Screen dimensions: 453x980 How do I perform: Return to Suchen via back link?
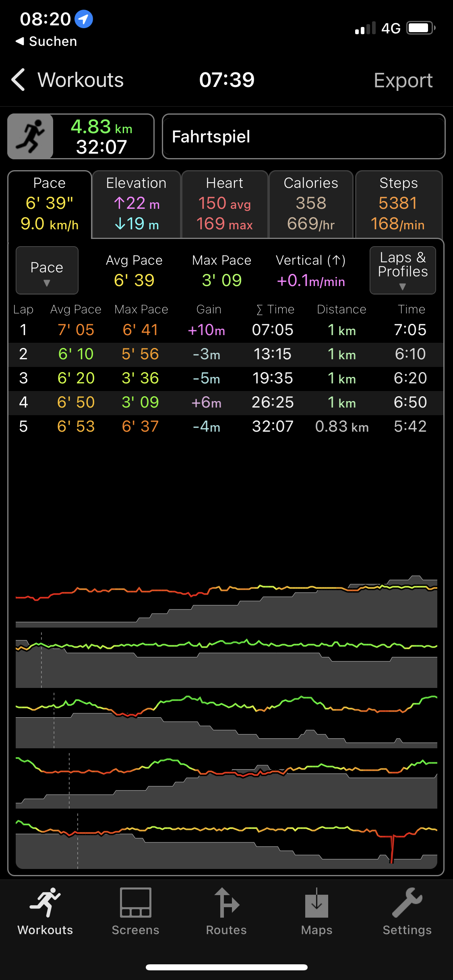(x=46, y=41)
